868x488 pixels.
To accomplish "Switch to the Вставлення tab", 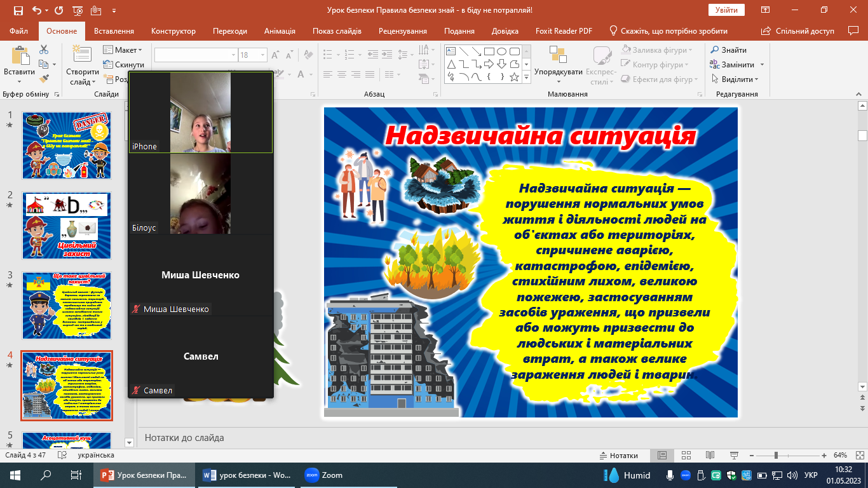I will click(114, 30).
